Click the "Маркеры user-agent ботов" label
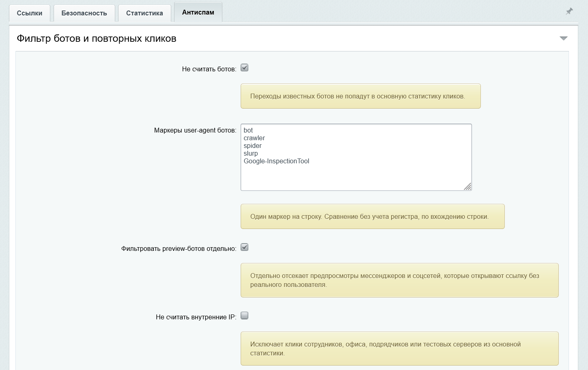Screen dimensions: 588x370 pos(195,130)
